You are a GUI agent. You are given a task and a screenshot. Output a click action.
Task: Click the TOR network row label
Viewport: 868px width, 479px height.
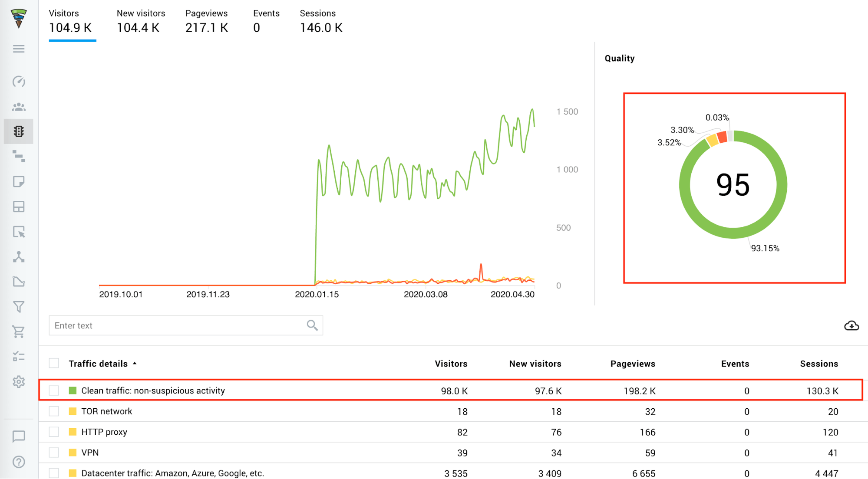pos(107,411)
